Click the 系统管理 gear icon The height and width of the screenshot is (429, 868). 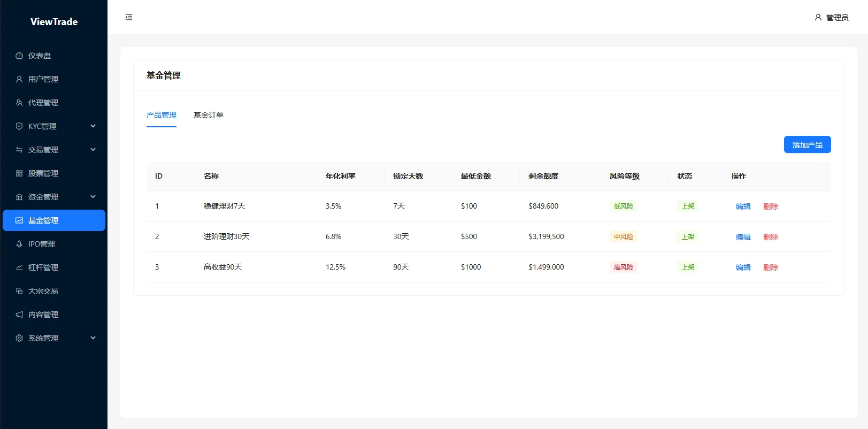(x=19, y=338)
